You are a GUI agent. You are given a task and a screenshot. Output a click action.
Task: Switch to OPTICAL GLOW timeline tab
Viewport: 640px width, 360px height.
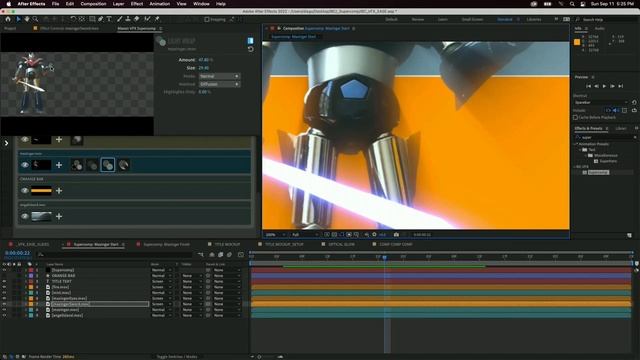341,244
